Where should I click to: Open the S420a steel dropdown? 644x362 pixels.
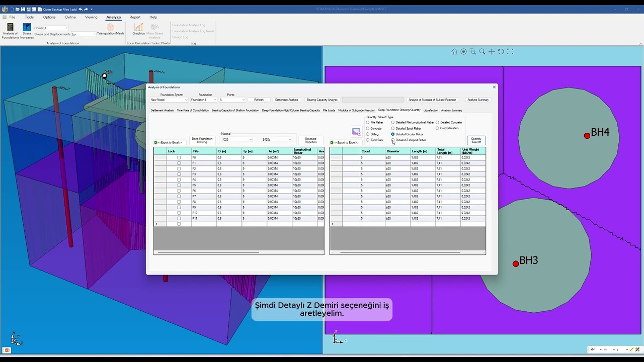[x=276, y=139]
